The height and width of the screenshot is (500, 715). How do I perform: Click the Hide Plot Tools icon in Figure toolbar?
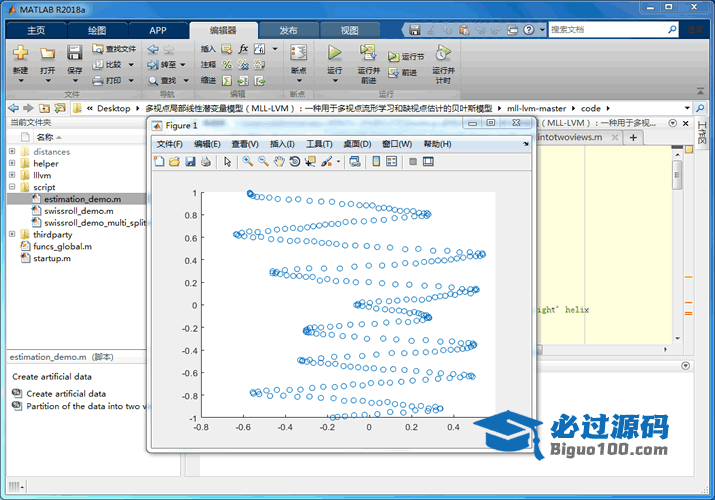click(413, 161)
